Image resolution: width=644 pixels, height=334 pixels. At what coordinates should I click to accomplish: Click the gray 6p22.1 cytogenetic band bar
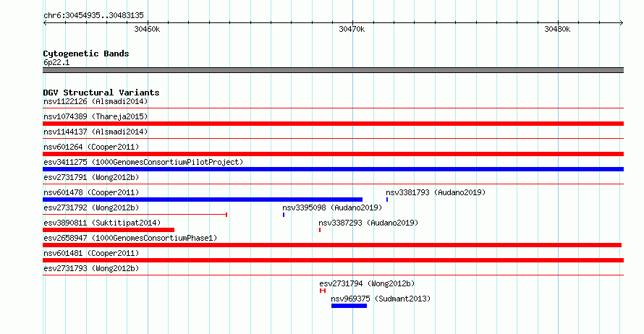333,70
